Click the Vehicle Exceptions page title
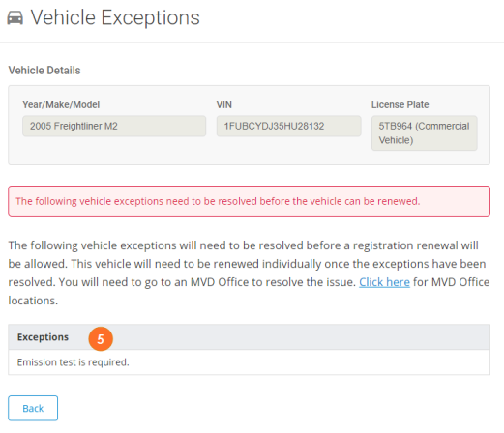The image size is (504, 433). [115, 17]
